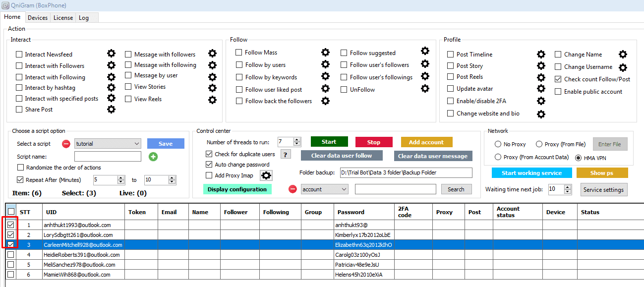Select the No Proxy radio option
Viewport: 644px width, 287px height.
coord(498,144)
